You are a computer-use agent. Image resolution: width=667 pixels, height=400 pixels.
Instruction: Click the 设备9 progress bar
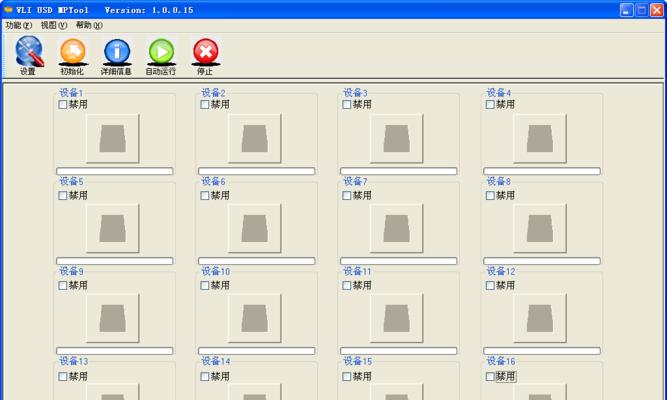click(x=115, y=351)
